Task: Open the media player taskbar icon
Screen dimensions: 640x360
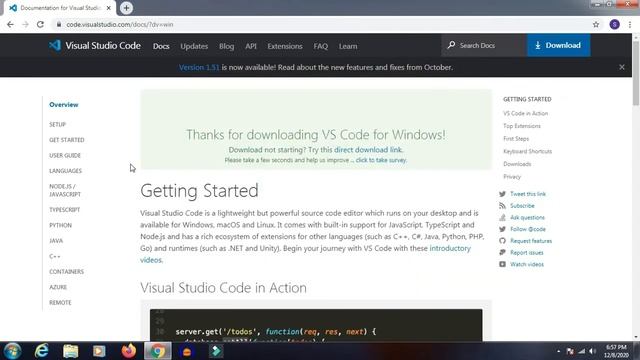Action: click(99, 351)
